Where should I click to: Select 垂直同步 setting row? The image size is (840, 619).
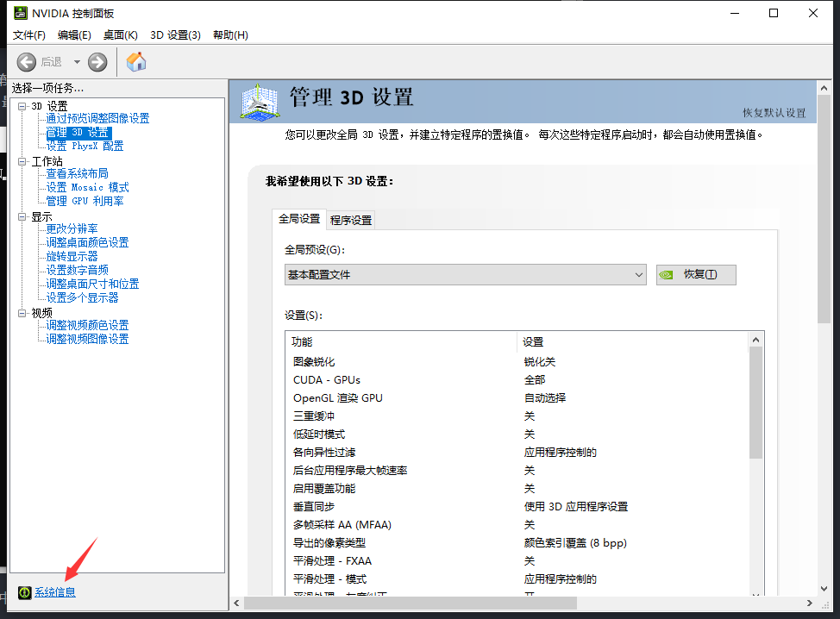[x=517, y=507]
